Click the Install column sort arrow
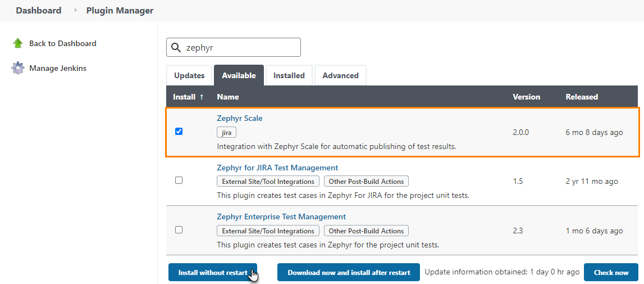This screenshot has height=284, width=644. pyautogui.click(x=202, y=97)
